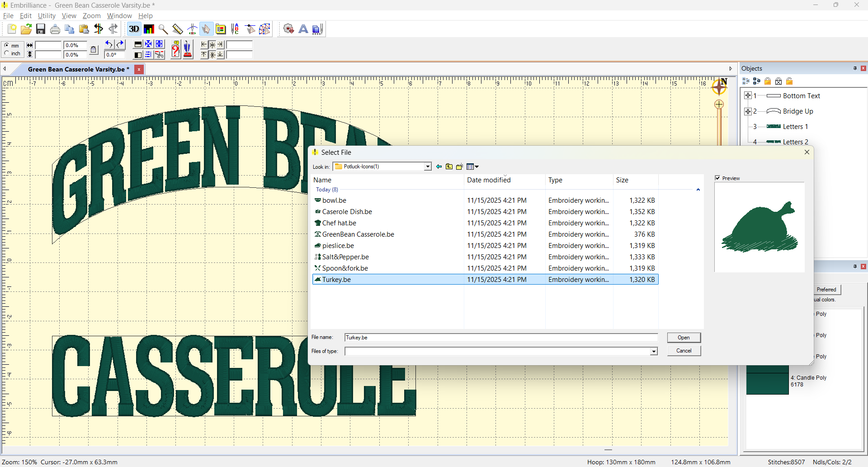Select the inch radio button
Image resolution: width=868 pixels, height=467 pixels.
7,53
